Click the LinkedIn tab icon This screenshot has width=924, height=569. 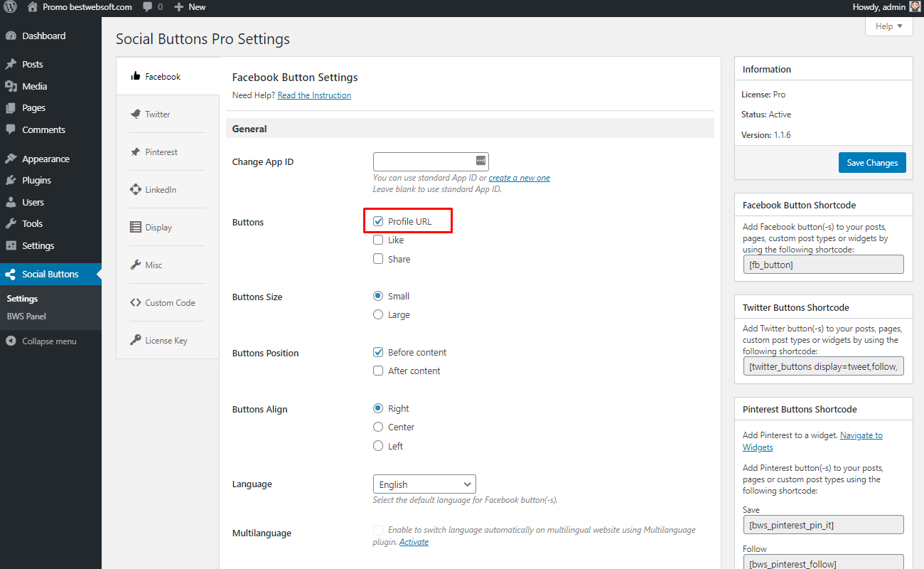pos(135,189)
